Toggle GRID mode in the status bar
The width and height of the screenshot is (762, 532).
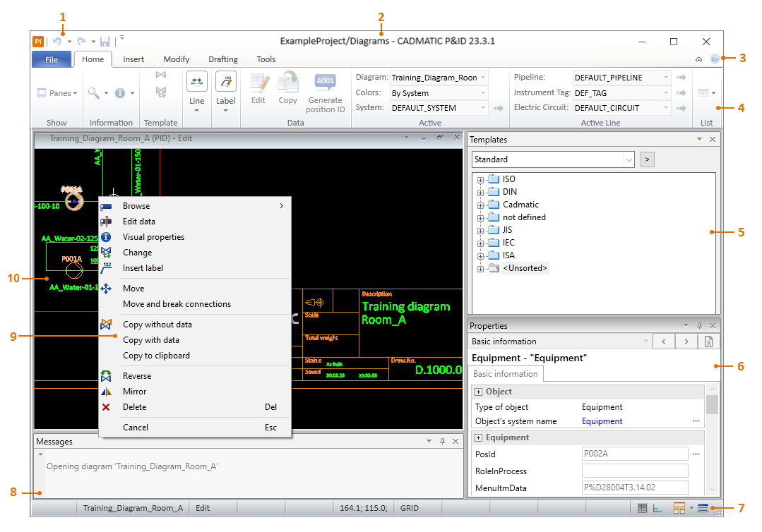[x=410, y=508]
